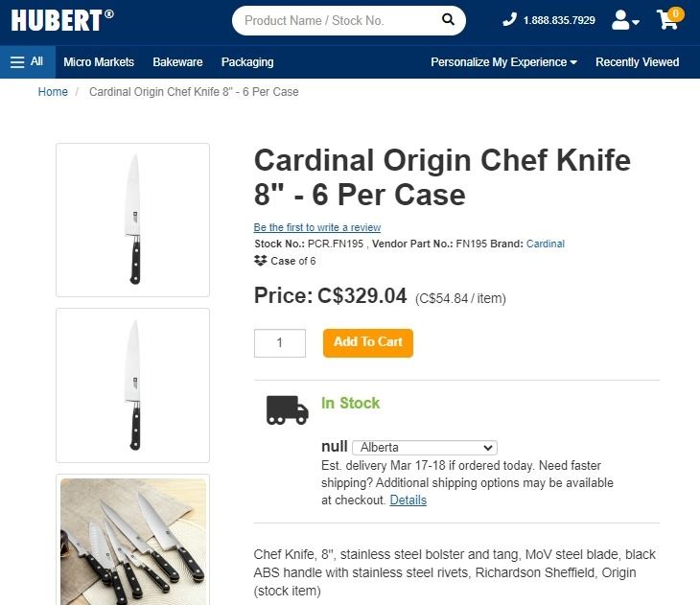Open Recently Viewed items

tap(637, 62)
